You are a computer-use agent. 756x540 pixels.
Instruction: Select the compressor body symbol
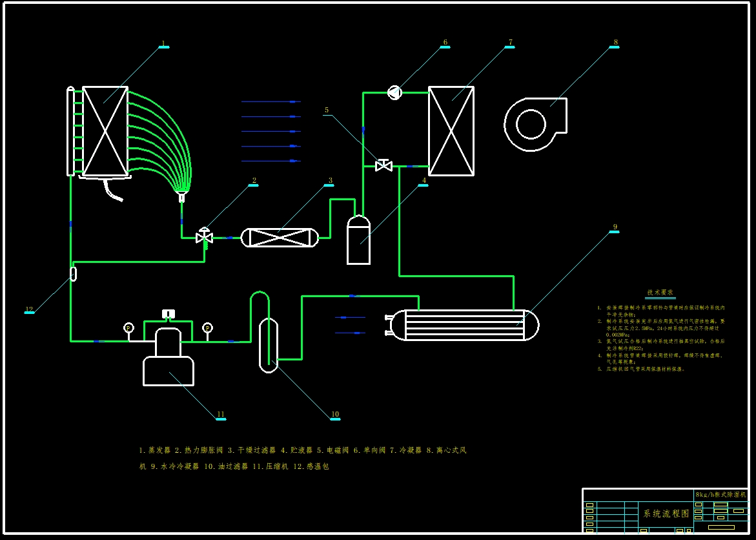[x=169, y=357]
